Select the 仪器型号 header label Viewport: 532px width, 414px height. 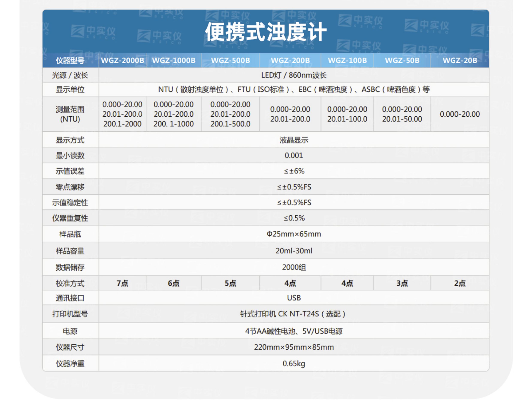pos(70,61)
